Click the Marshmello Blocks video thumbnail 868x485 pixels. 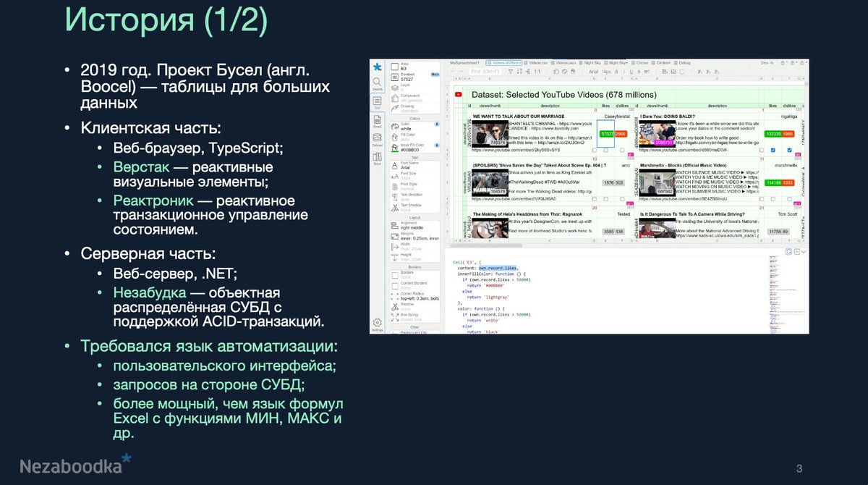[658, 182]
